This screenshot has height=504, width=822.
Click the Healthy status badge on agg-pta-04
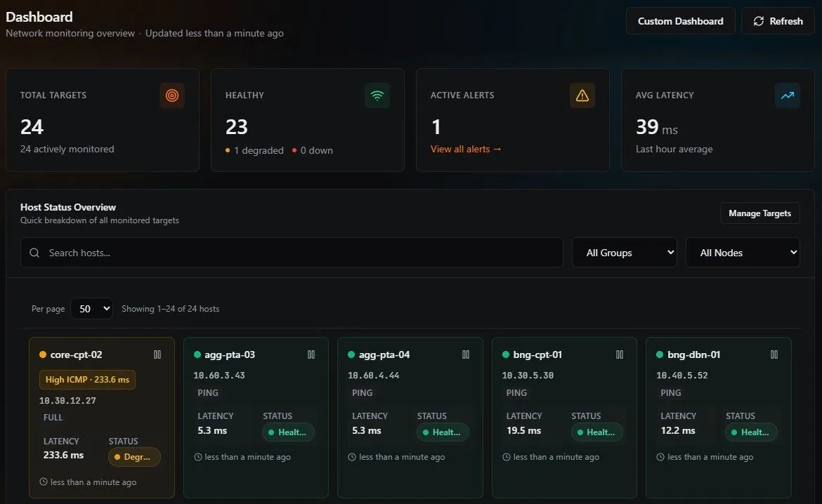point(443,432)
